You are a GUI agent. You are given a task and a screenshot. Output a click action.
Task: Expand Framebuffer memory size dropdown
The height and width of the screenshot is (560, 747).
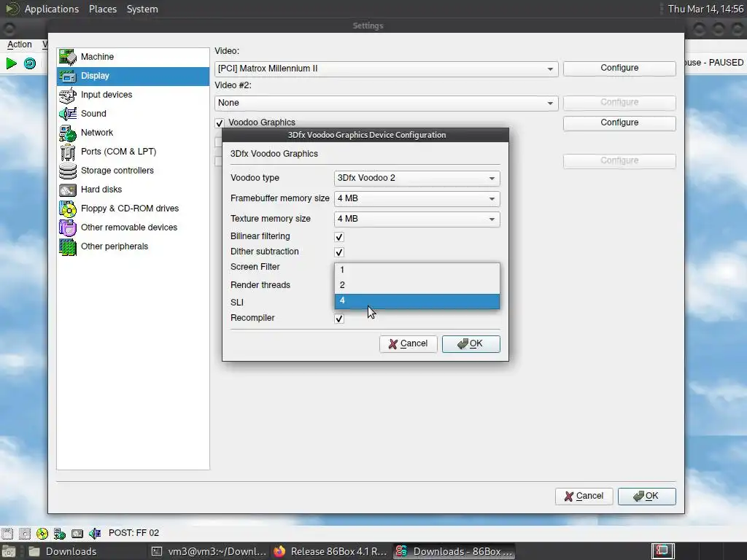click(417, 198)
